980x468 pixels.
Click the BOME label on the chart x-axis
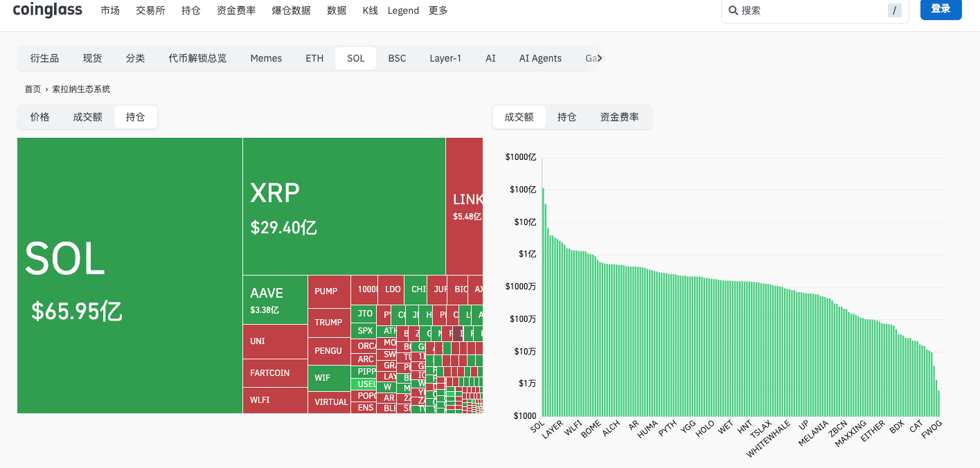[591, 429]
